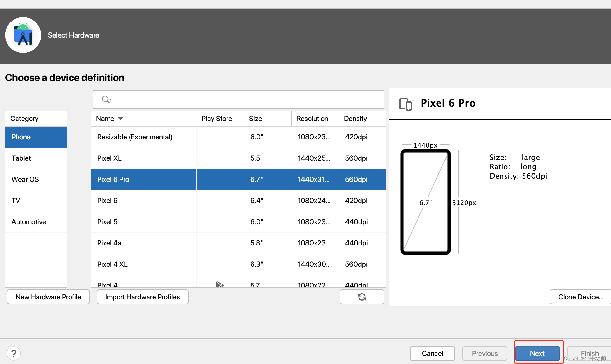The image size is (611, 364).
Task: Sort by Density column header
Action: 362,119
